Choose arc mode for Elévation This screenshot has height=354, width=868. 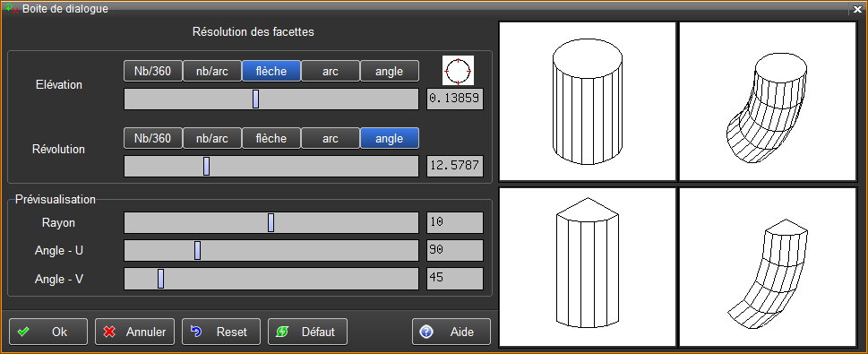pyautogui.click(x=331, y=71)
